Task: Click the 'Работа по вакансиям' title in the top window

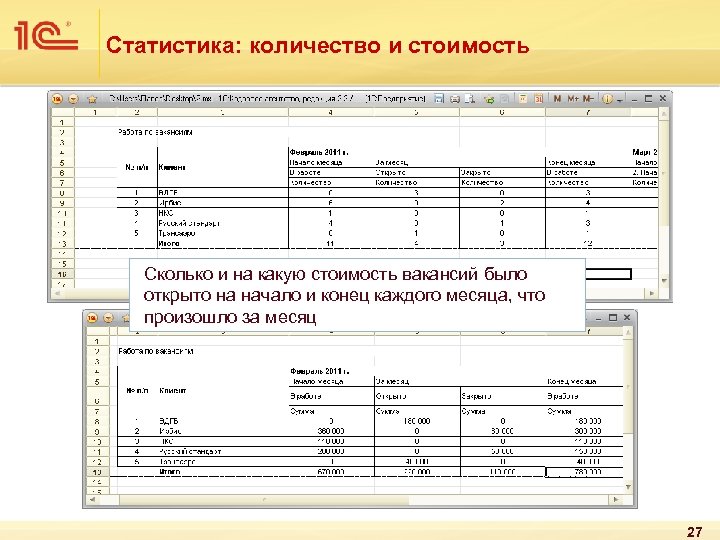Action: [155, 132]
